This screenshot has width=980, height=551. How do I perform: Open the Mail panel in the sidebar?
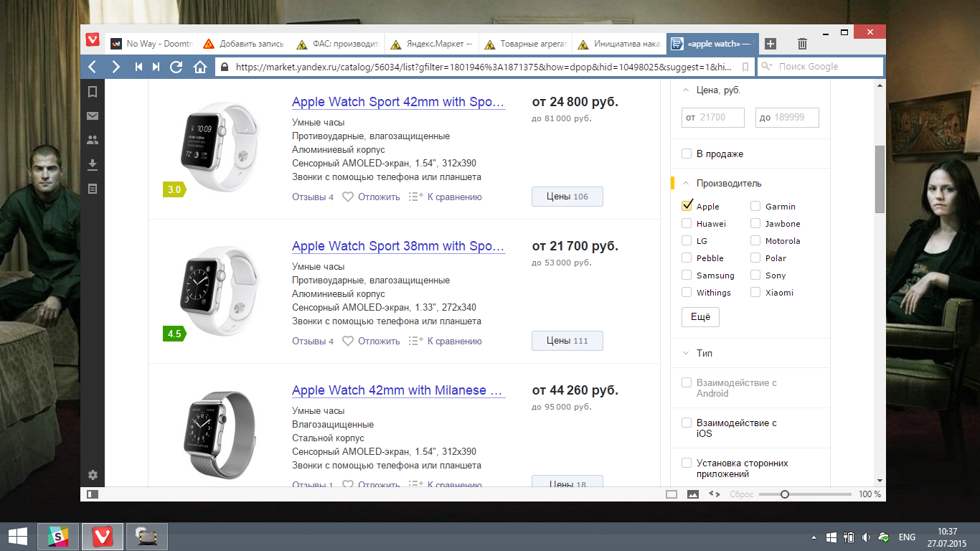[92, 115]
